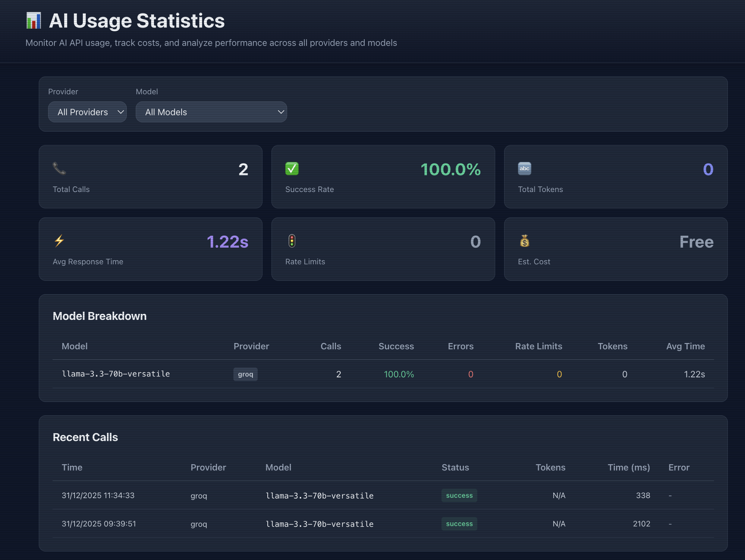Click the money bag Est. Cost icon

[x=525, y=241]
